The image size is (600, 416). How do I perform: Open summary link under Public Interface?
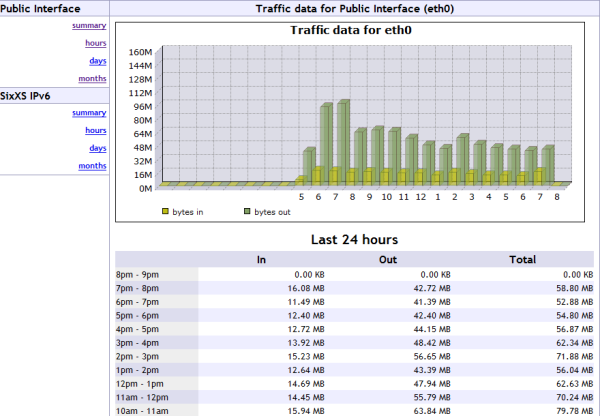tap(89, 25)
